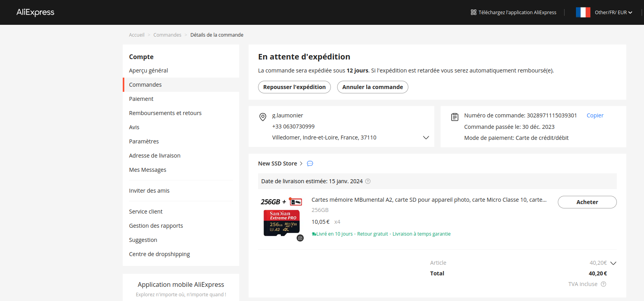Expand the delivery address details chevron
This screenshot has width=644, height=301.
(426, 137)
